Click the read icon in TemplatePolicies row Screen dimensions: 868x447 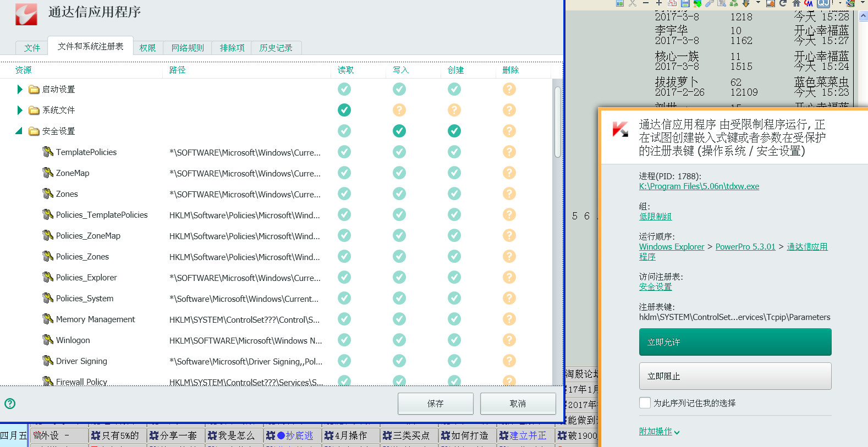[344, 152]
